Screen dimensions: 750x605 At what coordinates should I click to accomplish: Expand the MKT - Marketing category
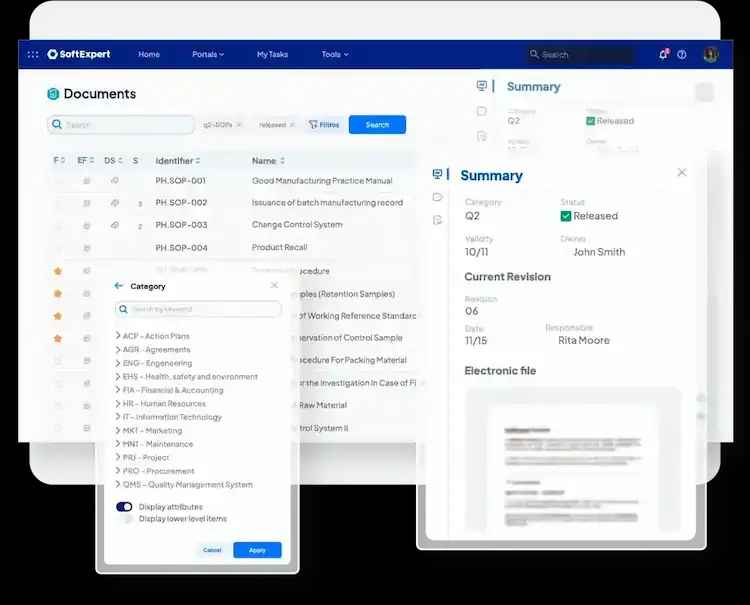coord(118,430)
